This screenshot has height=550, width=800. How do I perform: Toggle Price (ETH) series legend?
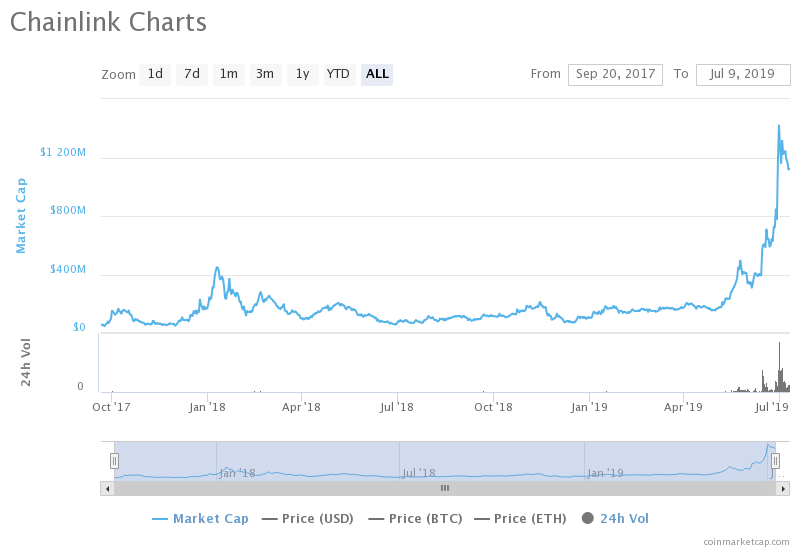click(x=520, y=519)
